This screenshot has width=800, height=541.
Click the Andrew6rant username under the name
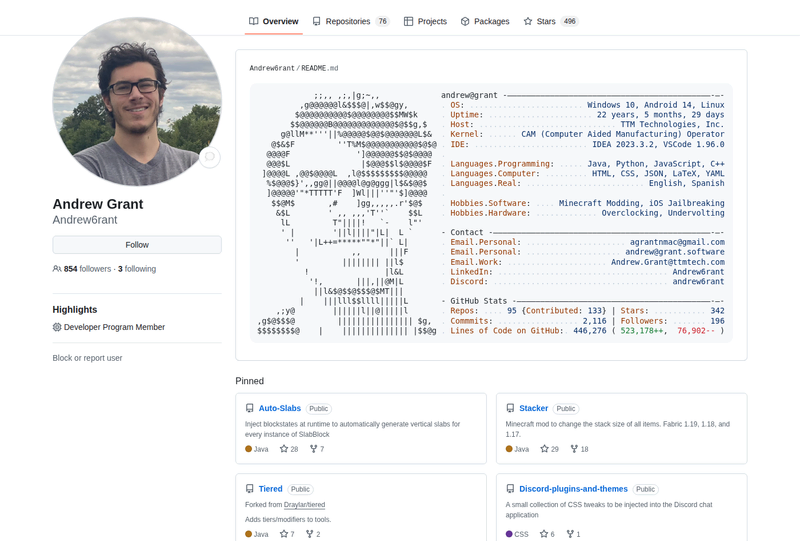(x=85, y=220)
